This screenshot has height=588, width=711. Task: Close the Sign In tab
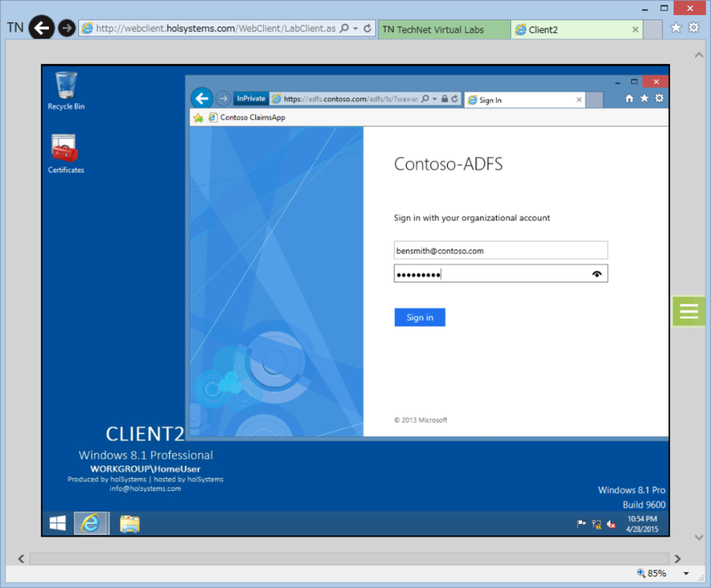pos(579,99)
